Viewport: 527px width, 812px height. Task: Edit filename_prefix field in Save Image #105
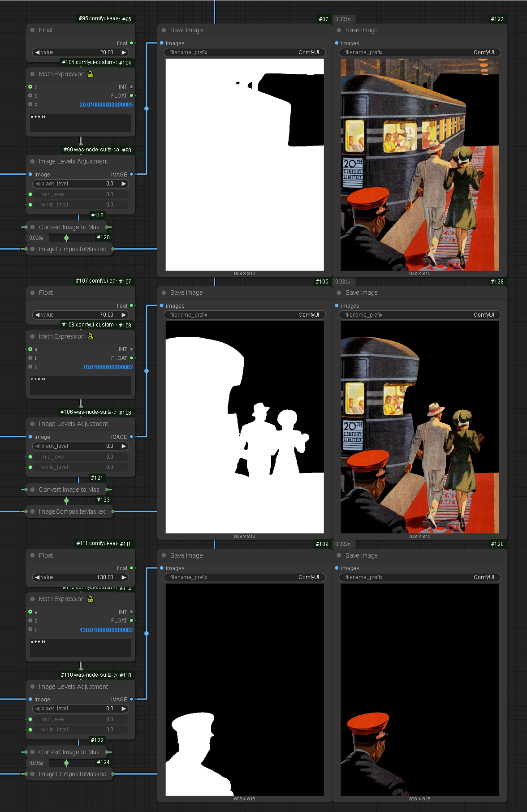click(245, 315)
